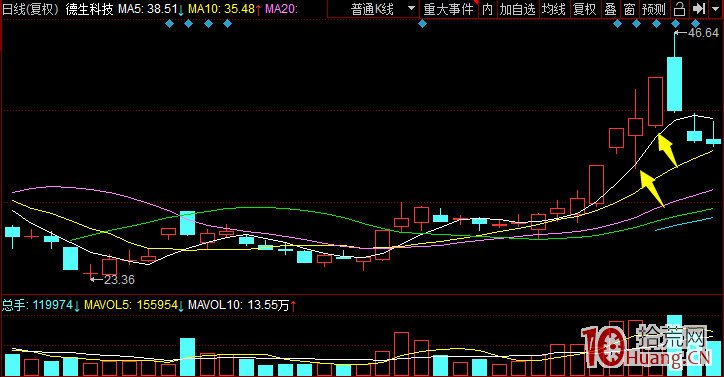Click the jump-to-end arrow icon
Image resolution: width=724 pixels, height=377 pixels.
coord(699,9)
